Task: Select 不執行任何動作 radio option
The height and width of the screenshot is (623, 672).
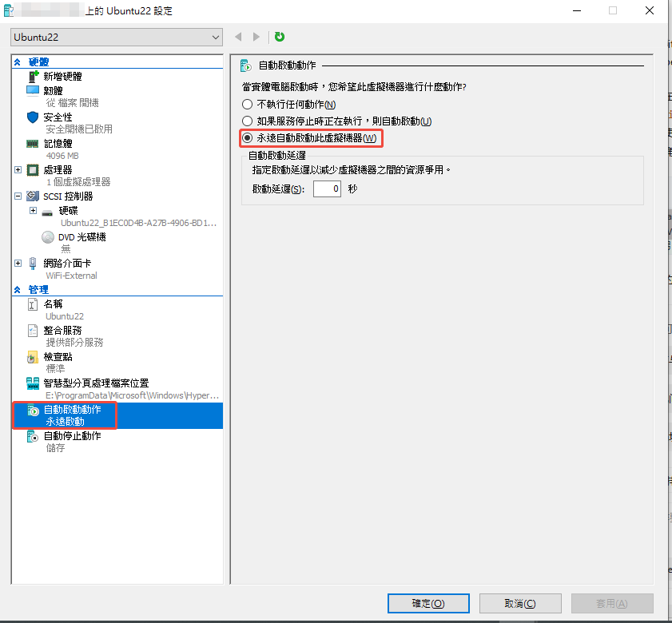Action: (247, 104)
